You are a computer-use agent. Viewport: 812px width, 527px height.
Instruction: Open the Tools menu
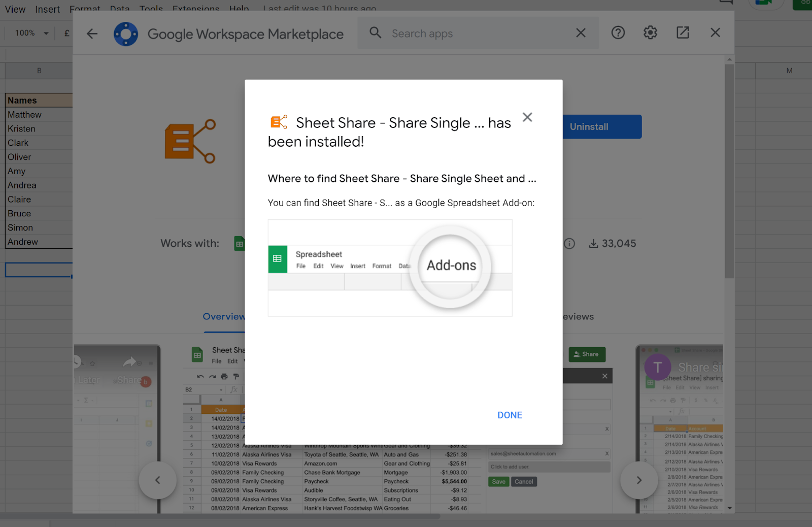151,9
